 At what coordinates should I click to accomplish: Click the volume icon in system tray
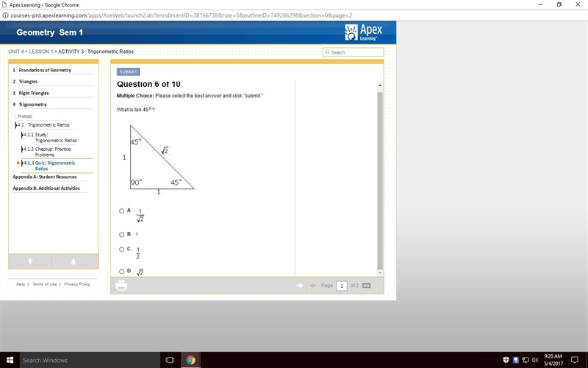coord(535,360)
